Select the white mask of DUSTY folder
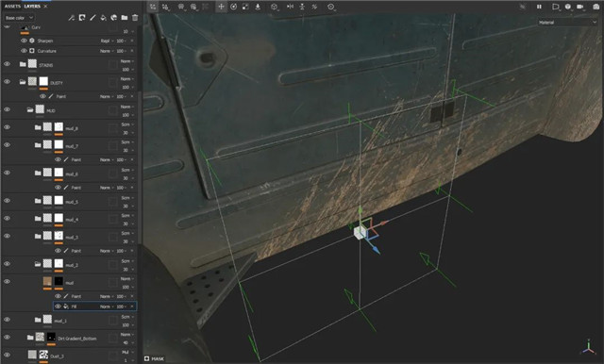Viewport: 604px width, 364px height. point(43,81)
